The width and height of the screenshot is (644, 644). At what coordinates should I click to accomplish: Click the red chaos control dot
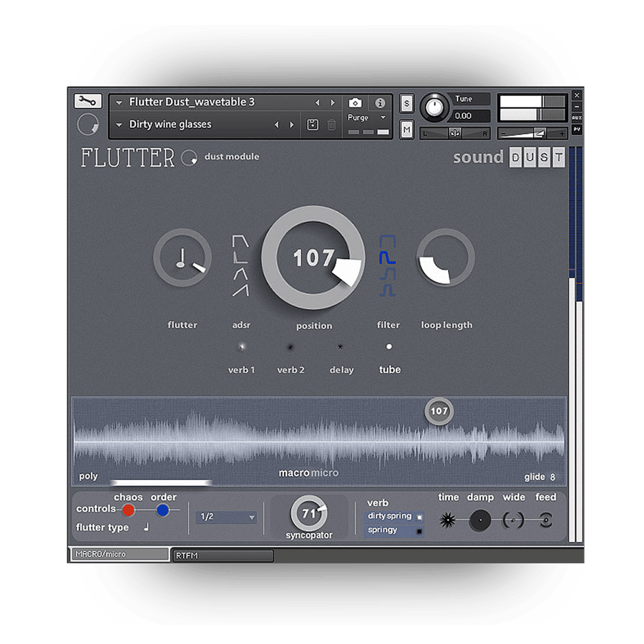point(129,510)
